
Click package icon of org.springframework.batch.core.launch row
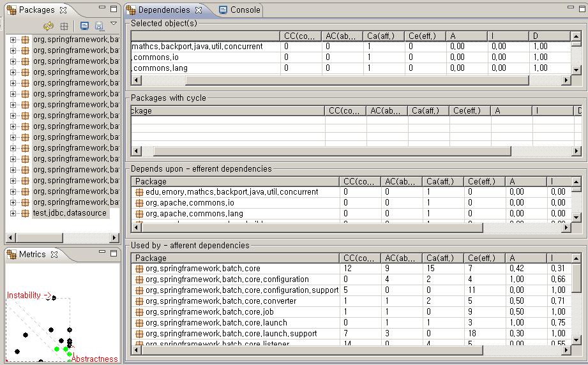[x=139, y=323]
